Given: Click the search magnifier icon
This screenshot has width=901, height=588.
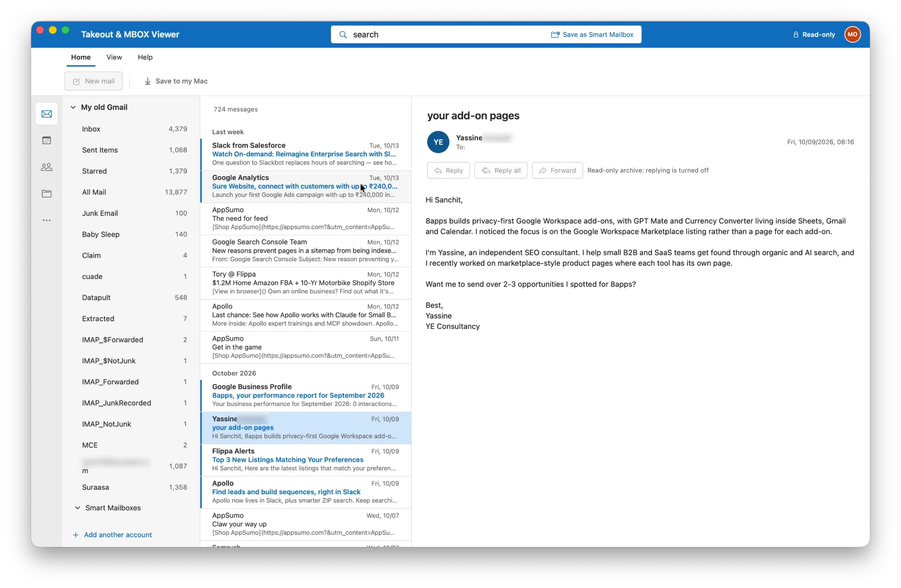Looking at the screenshot, I should coord(343,35).
